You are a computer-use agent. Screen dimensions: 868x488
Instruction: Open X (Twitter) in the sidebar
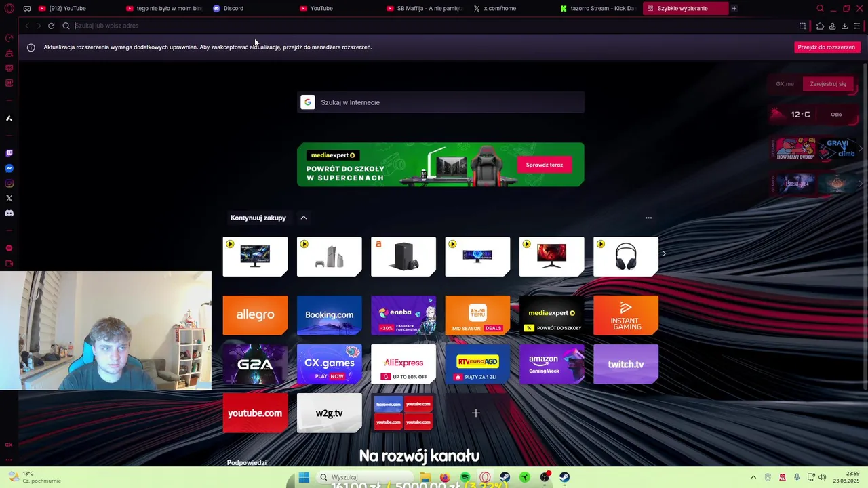[x=9, y=198]
